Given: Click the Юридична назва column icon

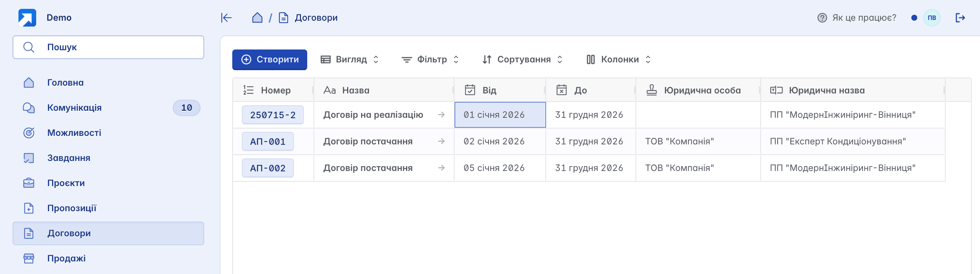Looking at the screenshot, I should (776, 90).
